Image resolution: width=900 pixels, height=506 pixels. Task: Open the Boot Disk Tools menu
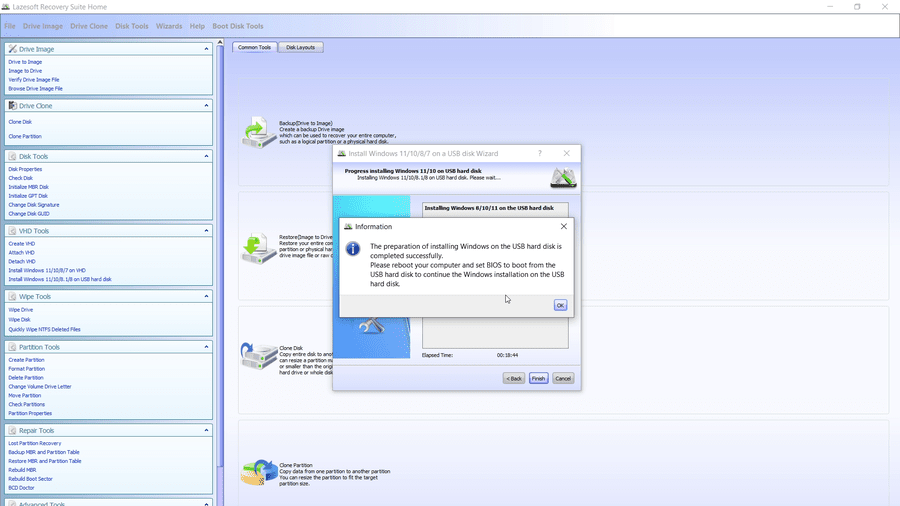coord(238,26)
